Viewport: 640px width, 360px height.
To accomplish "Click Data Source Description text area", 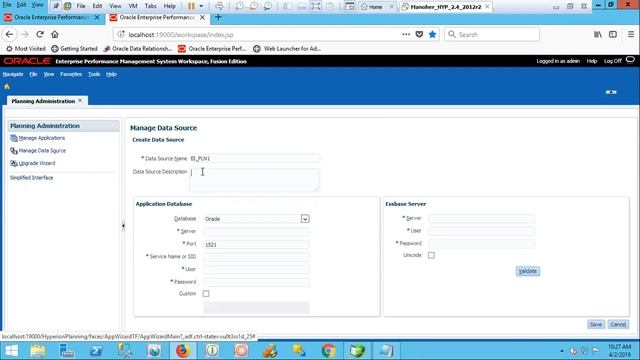I will point(254,180).
